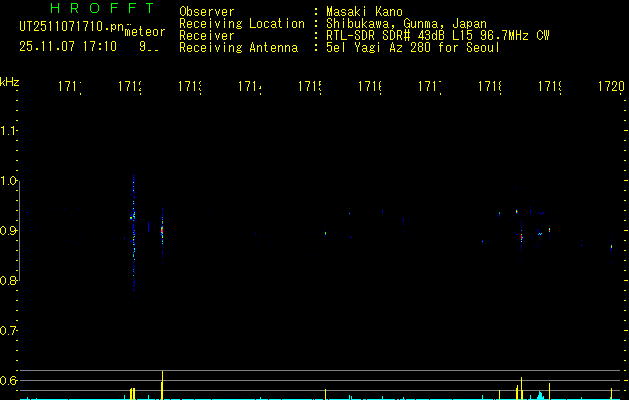Select receiver text RTL-SDR SDR# 43dB L15 96.7MHz CW
Image resolution: width=629 pixels, height=400 pixels.
click(x=438, y=36)
